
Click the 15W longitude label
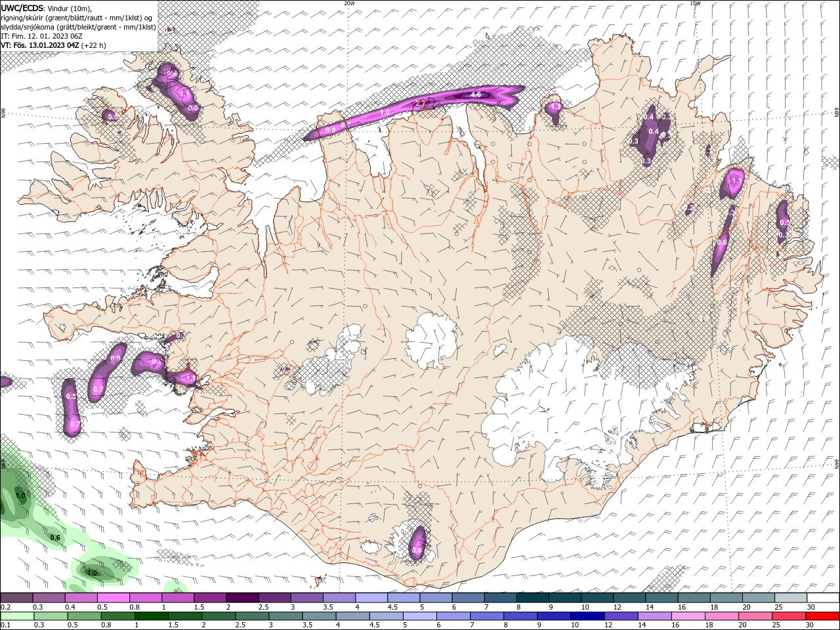click(695, 3)
